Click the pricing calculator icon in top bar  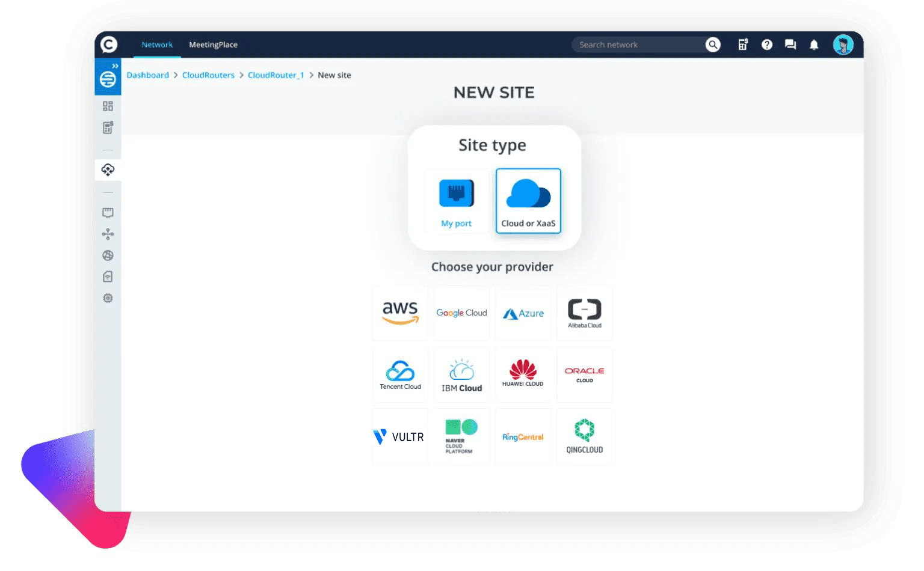tap(743, 45)
